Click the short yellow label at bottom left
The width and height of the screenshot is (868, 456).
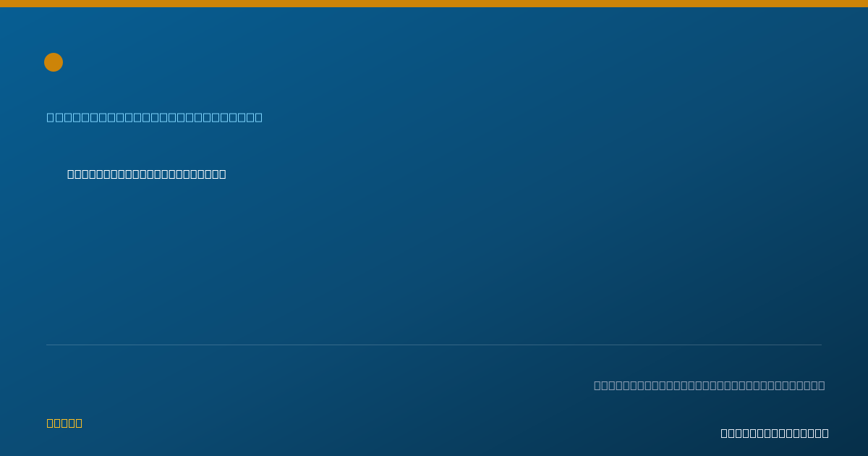pos(64,423)
